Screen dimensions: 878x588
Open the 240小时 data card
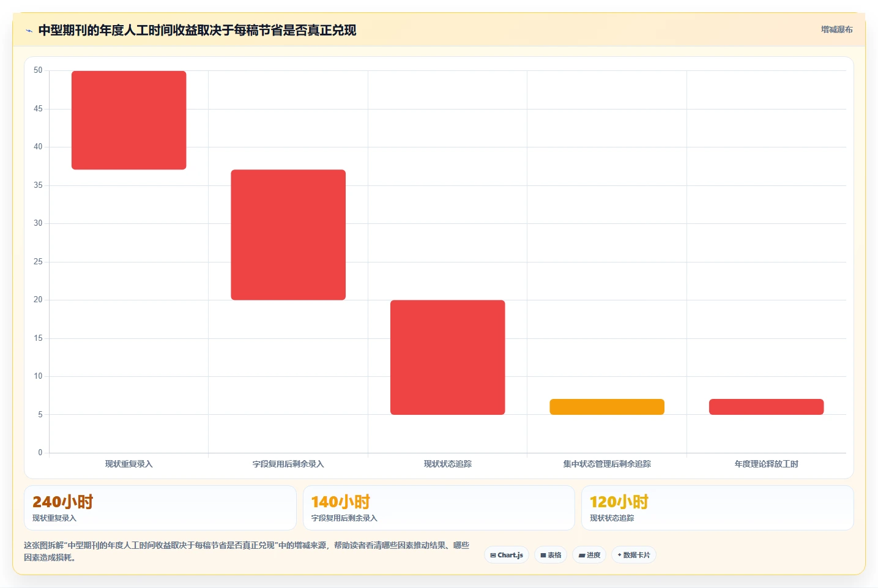(x=160, y=508)
